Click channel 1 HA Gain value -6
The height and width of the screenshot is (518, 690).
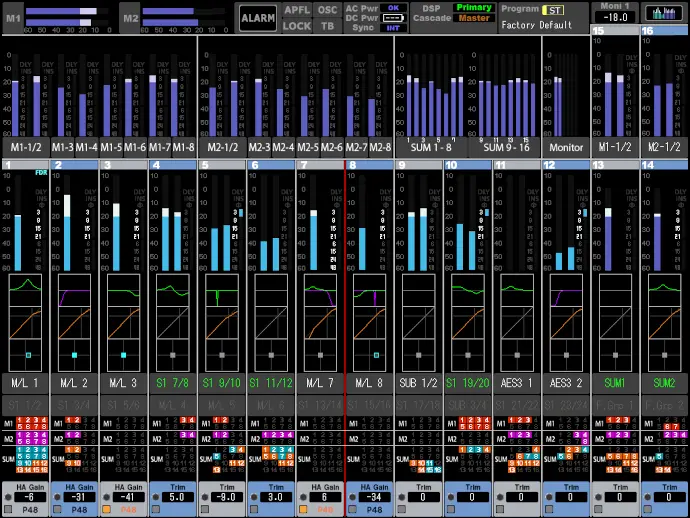click(29, 497)
